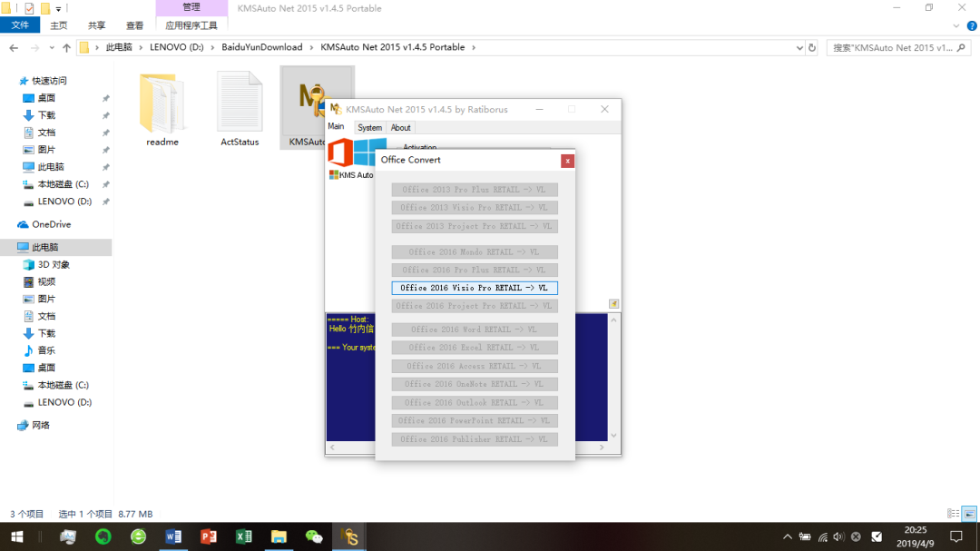
Task: Open the 查看 ribbon tab
Action: (x=135, y=25)
